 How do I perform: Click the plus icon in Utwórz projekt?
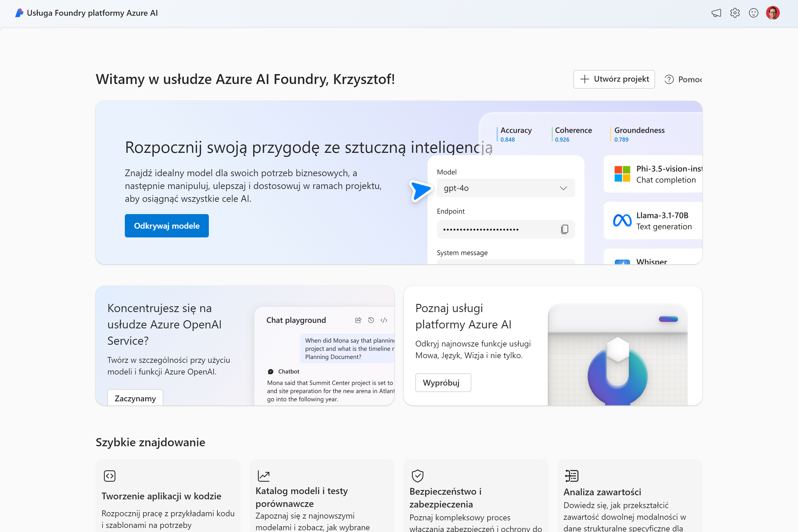(584, 79)
